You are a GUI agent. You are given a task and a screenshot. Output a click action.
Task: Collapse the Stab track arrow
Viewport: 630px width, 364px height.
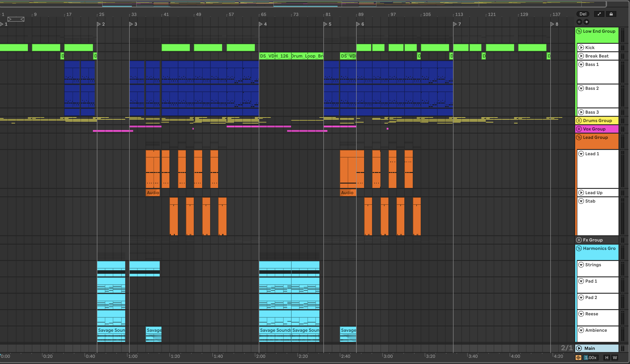(x=581, y=201)
